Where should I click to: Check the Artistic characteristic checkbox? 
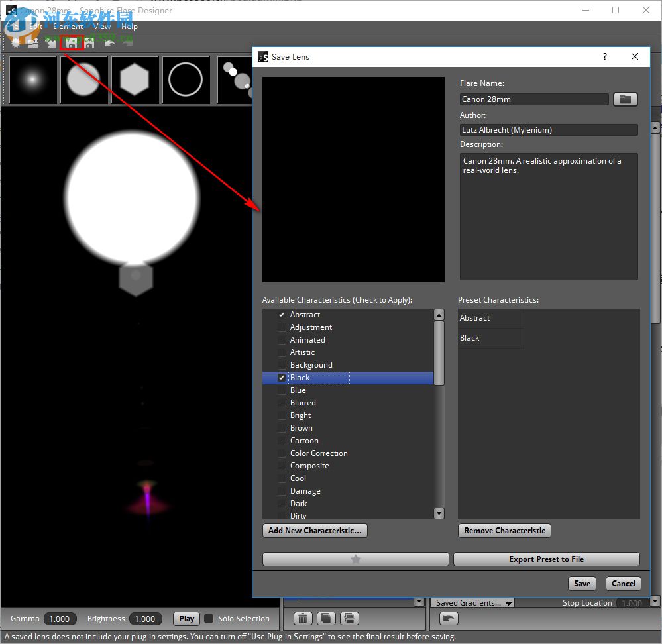(282, 352)
